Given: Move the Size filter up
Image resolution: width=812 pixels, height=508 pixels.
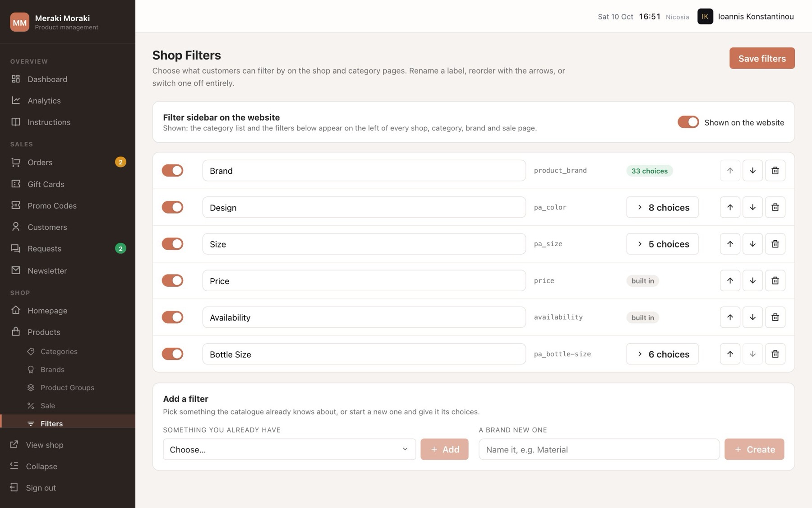Looking at the screenshot, I should (730, 244).
